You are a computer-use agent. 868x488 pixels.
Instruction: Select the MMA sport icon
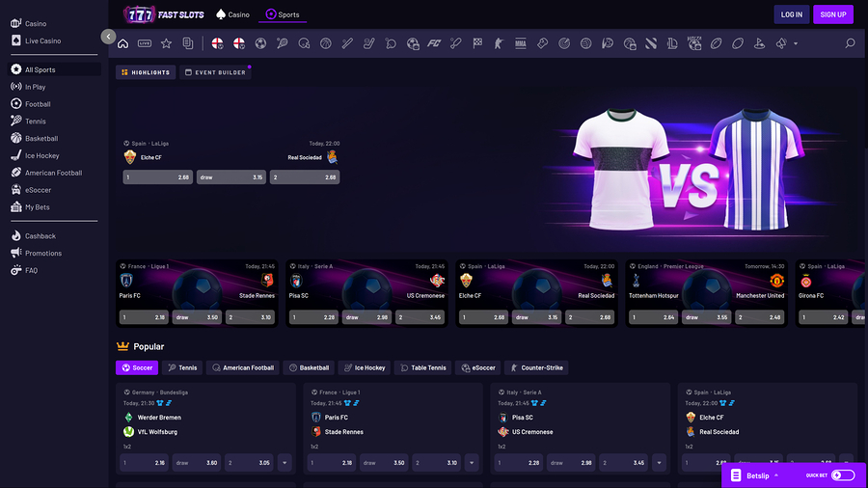click(521, 43)
